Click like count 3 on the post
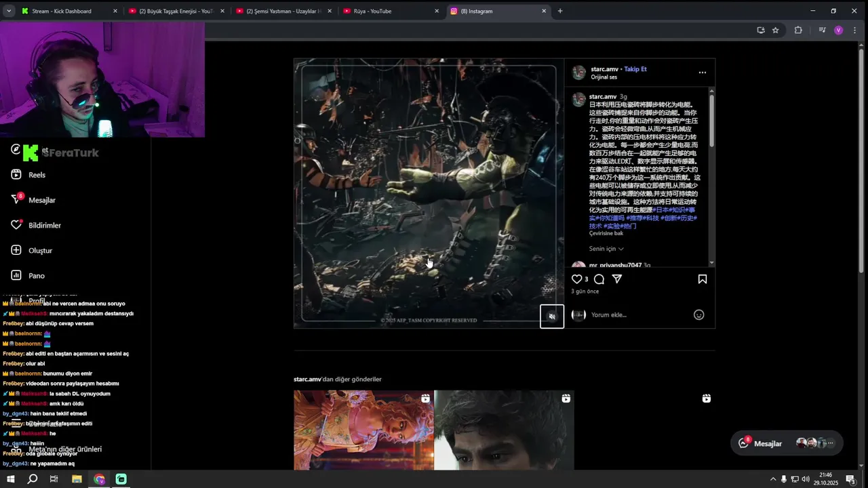This screenshot has height=488, width=868. 587,279
